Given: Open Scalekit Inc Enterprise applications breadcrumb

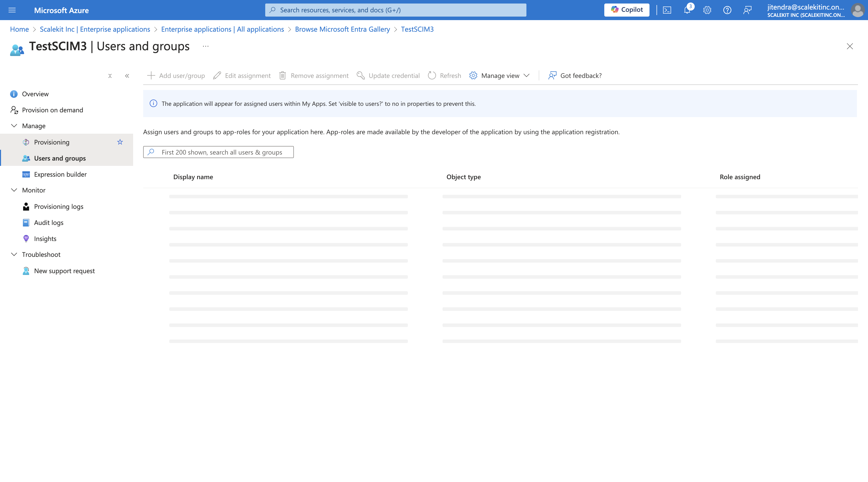Looking at the screenshot, I should click(x=95, y=29).
